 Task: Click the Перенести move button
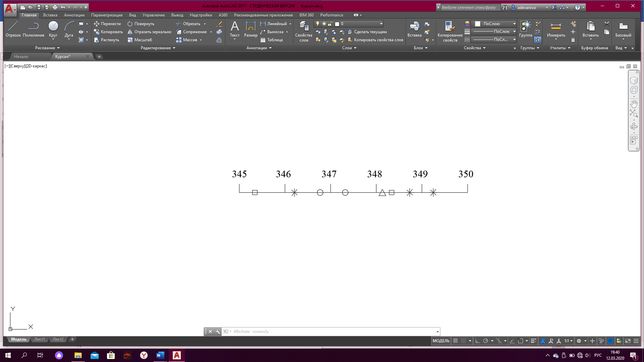pos(107,24)
